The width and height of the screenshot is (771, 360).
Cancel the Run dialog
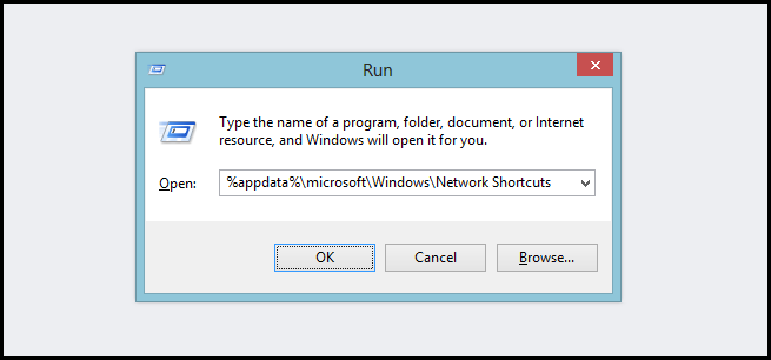coord(435,257)
